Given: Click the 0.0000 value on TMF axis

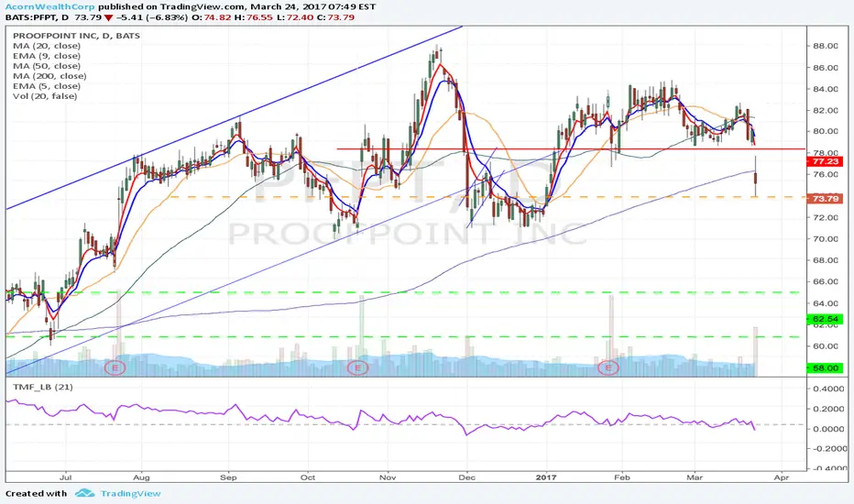Looking at the screenshot, I should tap(829, 429).
